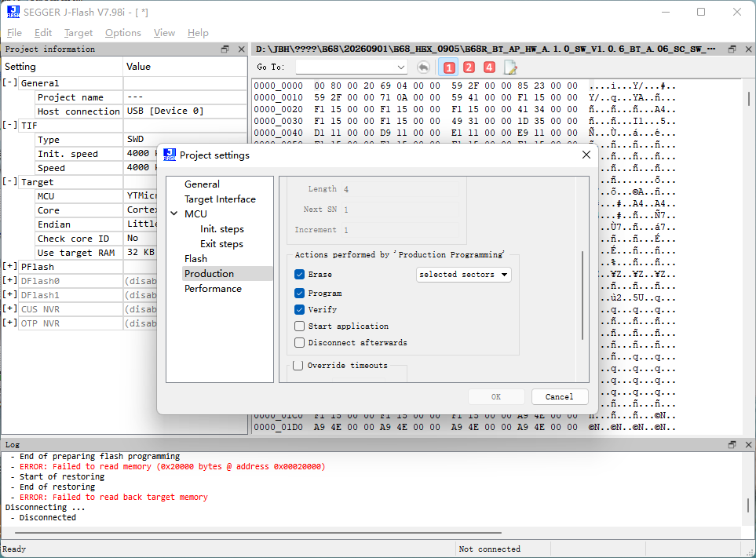Expand the DFlash0 section
Viewport: 756px width, 558px height.
(9, 280)
